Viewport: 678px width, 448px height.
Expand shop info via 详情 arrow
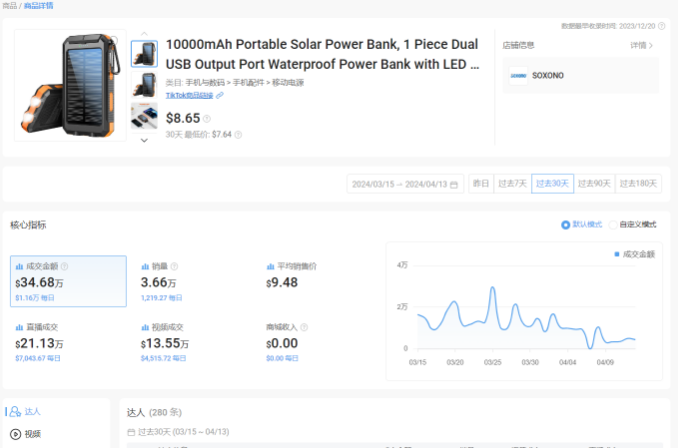[x=642, y=45]
